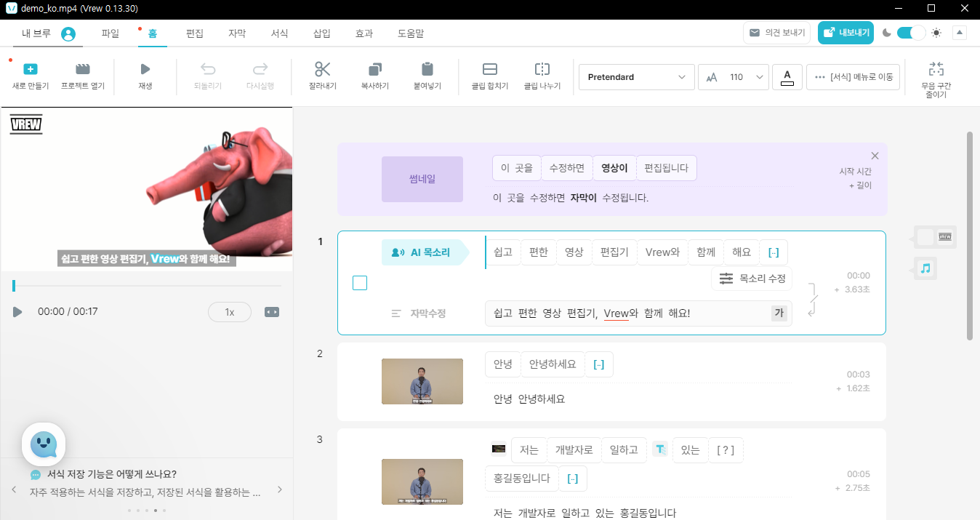980x520 pixels.
Task: Click the video progress seek bar
Action: (x=147, y=286)
